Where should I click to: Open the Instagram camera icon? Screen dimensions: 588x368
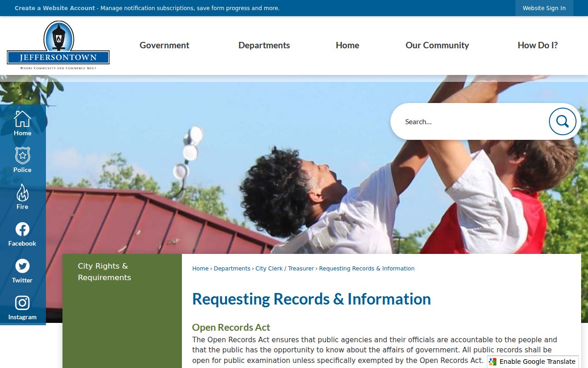[22, 303]
